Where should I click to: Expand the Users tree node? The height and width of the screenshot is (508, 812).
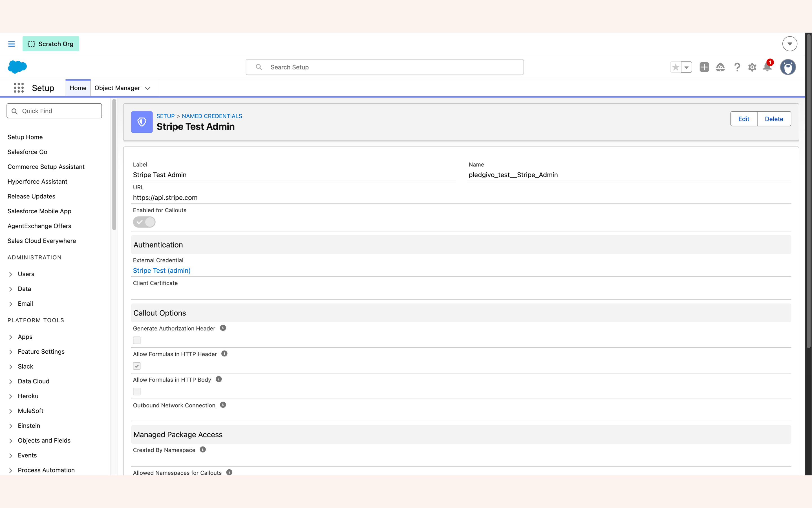coord(11,274)
